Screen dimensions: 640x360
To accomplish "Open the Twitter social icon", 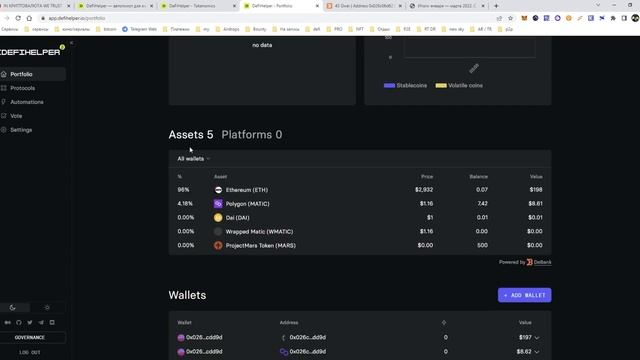I will 30,322.
